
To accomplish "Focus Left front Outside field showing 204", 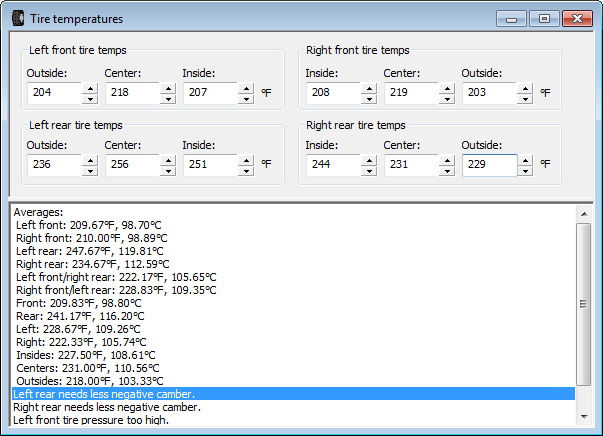I will coord(55,93).
